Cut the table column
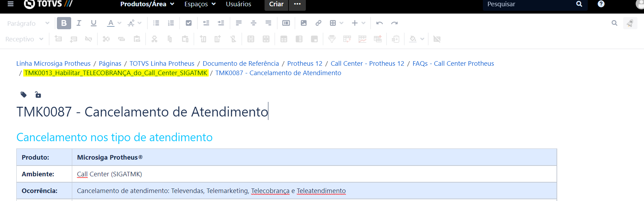The height and width of the screenshot is (201, 644). click(x=154, y=39)
